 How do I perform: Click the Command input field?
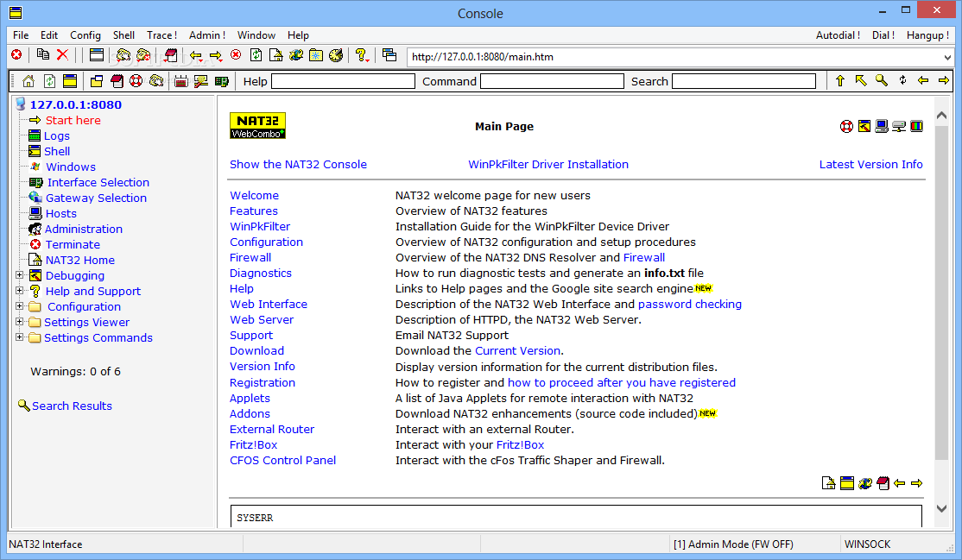click(552, 81)
